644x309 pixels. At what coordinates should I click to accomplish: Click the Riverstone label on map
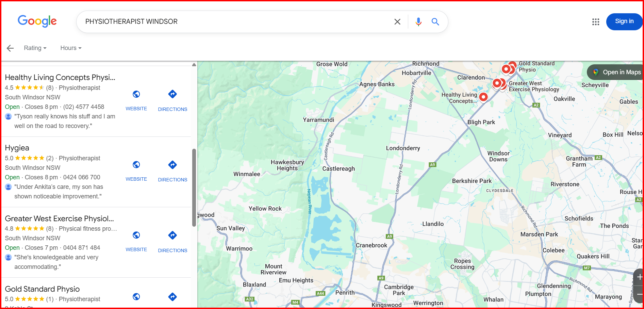tap(565, 184)
